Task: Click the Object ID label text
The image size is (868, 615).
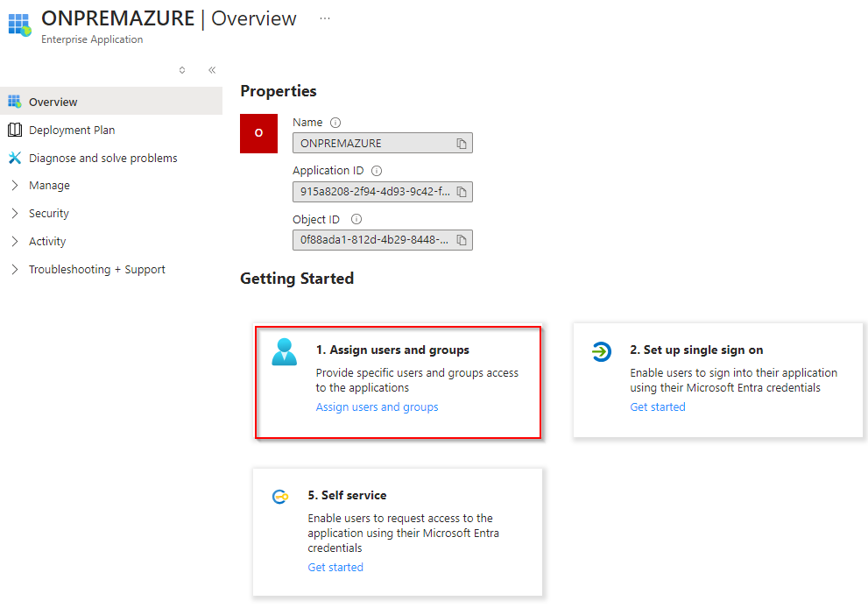Action: [x=316, y=219]
